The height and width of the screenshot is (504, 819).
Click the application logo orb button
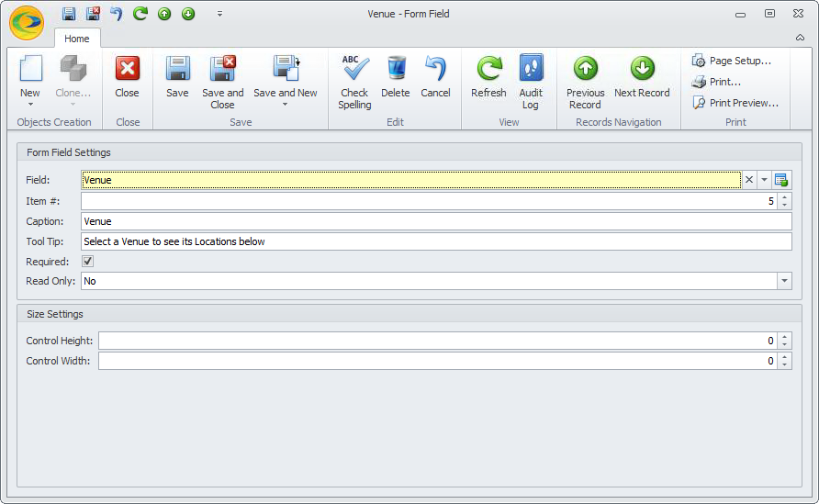pyautogui.click(x=26, y=22)
